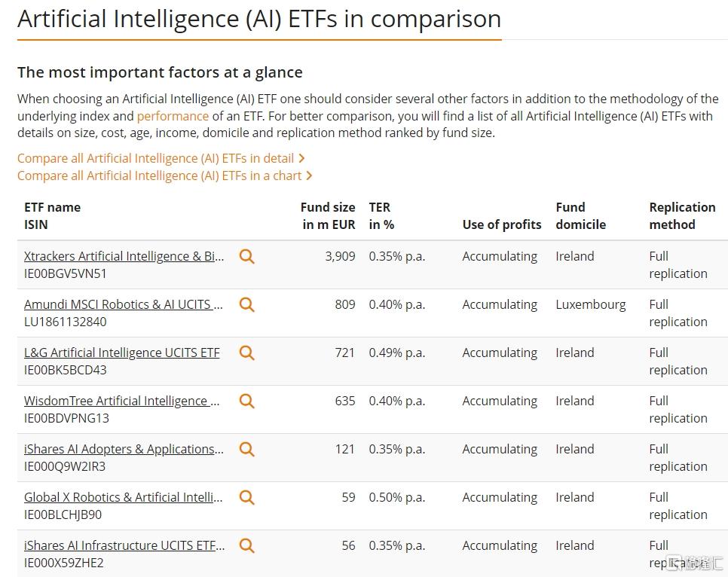
Task: Open L&G Artificial Intelligence UCITS ETF link
Action: point(121,353)
